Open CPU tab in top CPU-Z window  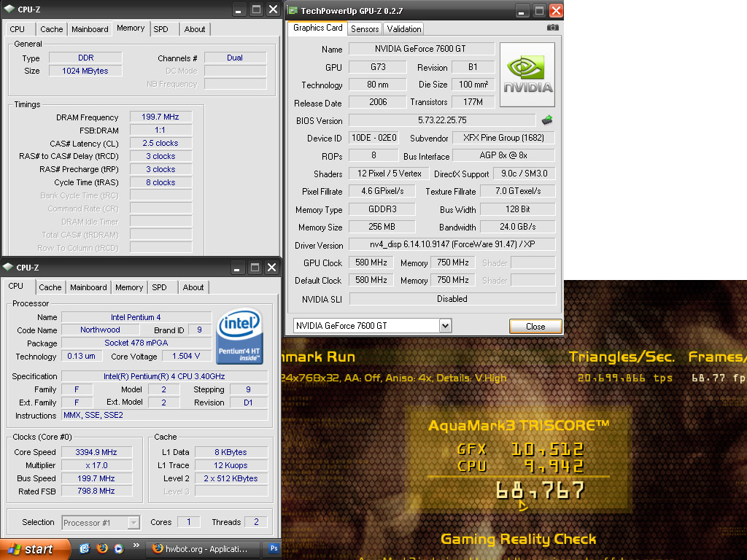18,29
